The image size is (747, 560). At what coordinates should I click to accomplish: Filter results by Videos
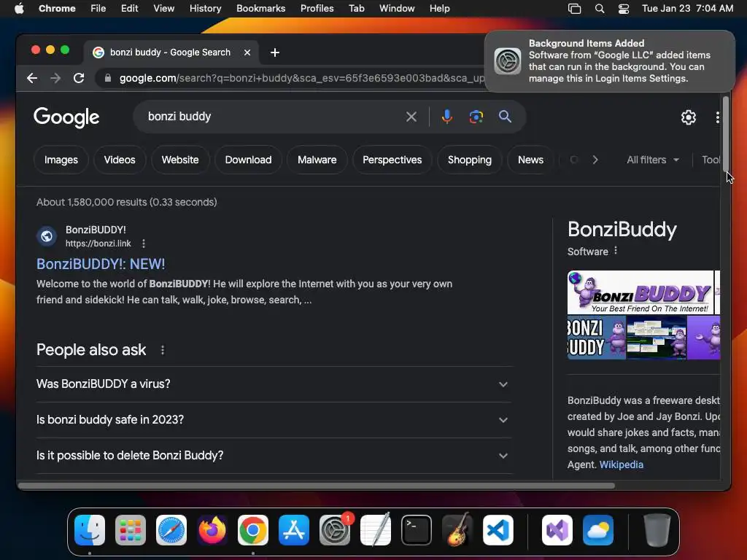coord(120,160)
